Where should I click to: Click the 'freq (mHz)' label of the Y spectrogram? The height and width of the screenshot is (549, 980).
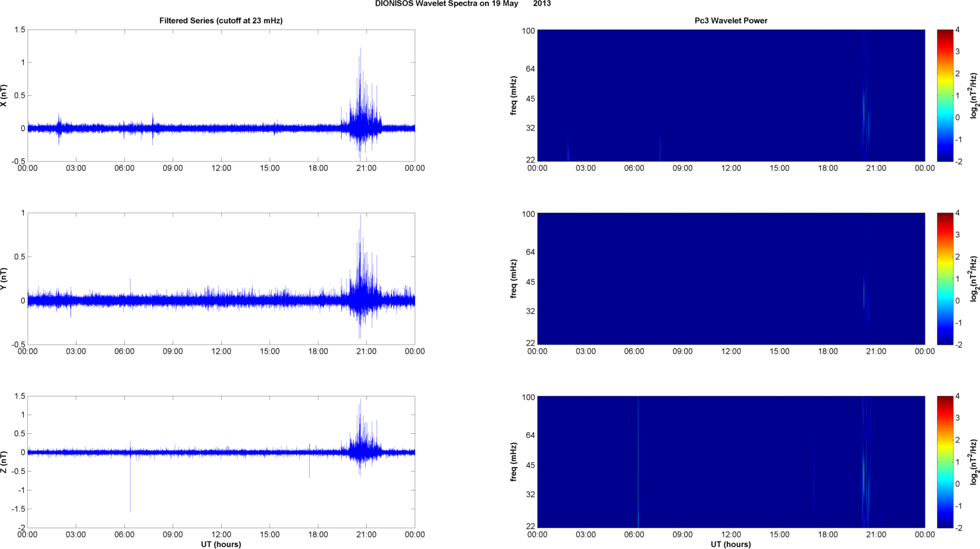click(x=514, y=279)
